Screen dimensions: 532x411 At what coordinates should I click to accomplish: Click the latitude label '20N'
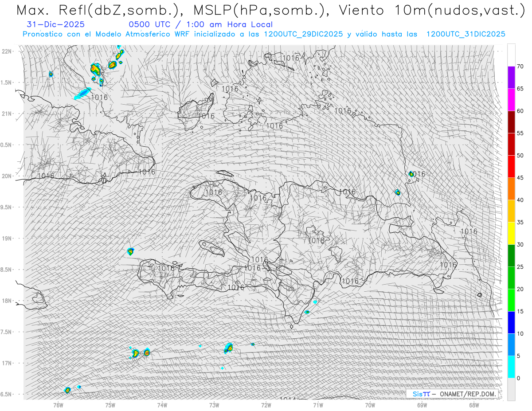(x=7, y=176)
